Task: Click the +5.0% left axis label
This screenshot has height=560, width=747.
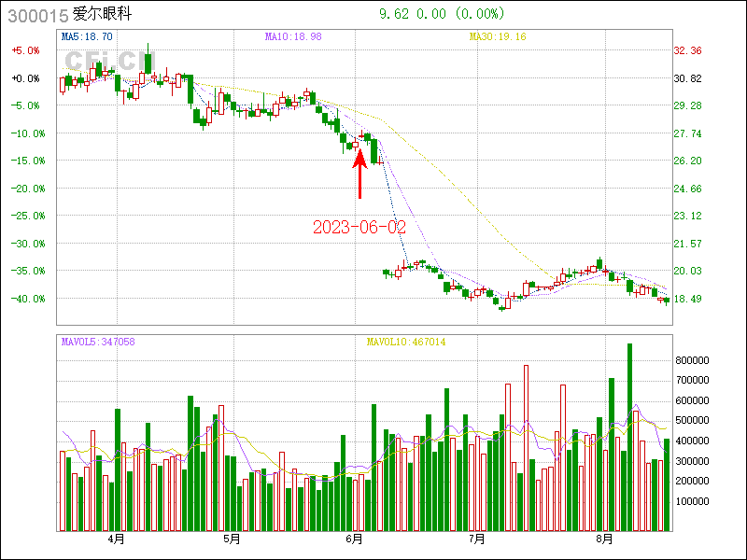Action: [x=25, y=50]
